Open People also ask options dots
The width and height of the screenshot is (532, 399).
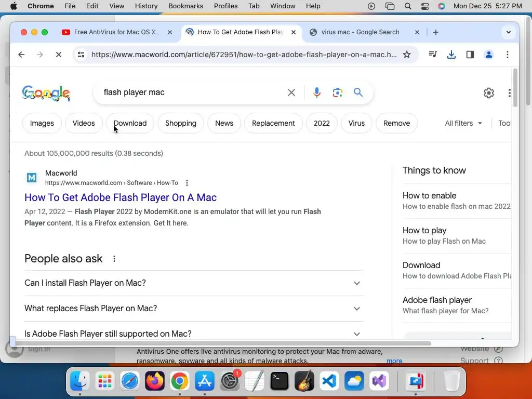[114, 259]
